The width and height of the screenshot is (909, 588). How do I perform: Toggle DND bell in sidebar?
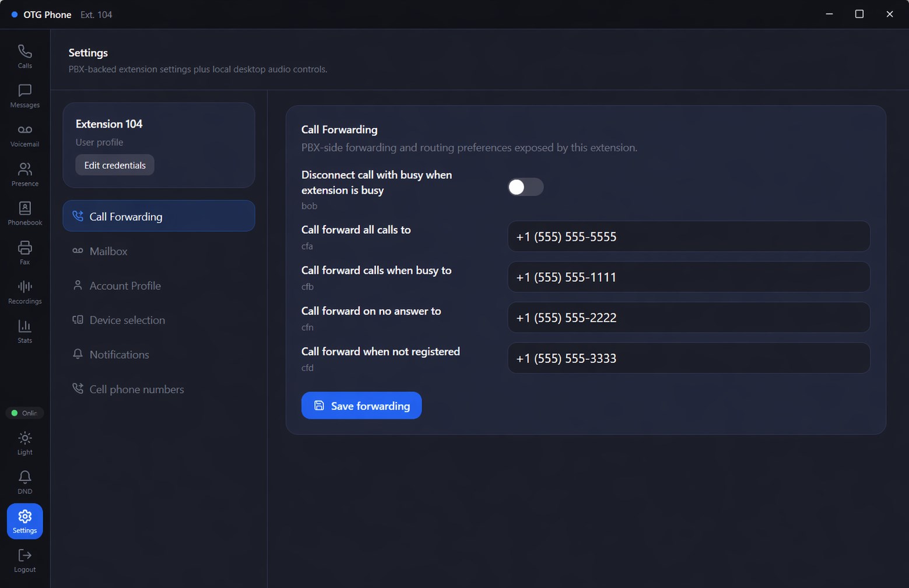pyautogui.click(x=24, y=482)
